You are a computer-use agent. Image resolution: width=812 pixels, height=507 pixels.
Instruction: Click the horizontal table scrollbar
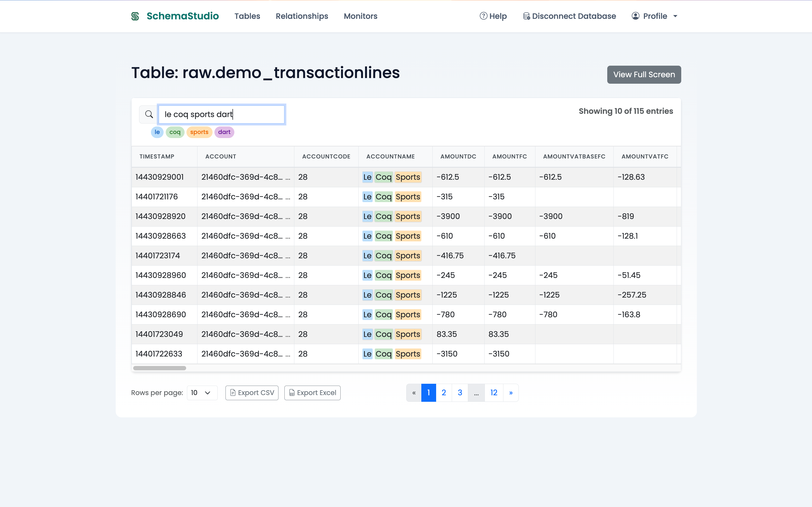pos(160,368)
